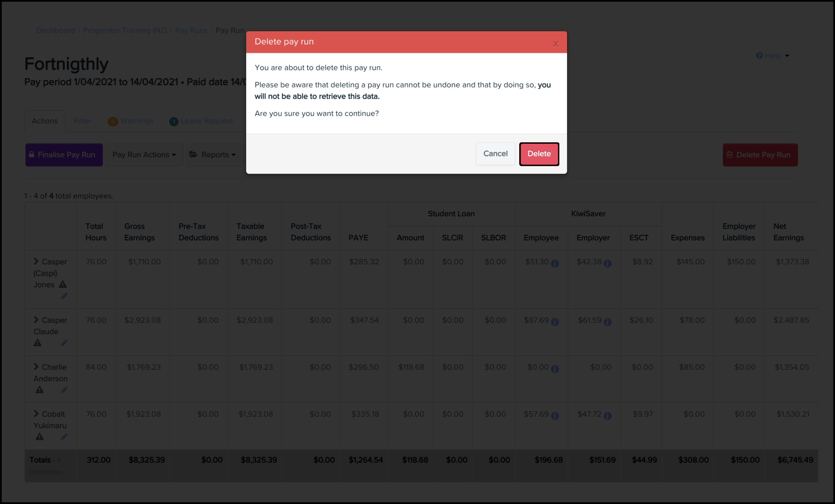Open the Help menu
Viewport: 835px width, 504px height.
pos(772,56)
